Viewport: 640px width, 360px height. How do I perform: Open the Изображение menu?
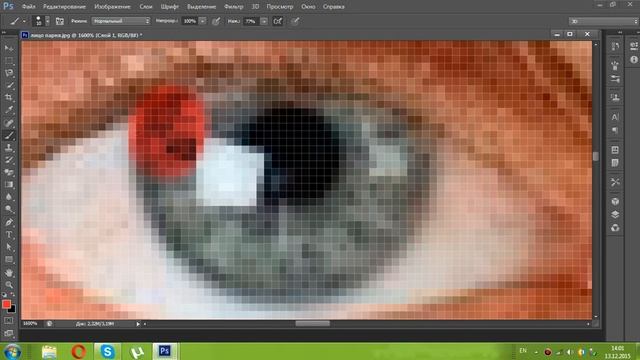[112, 7]
